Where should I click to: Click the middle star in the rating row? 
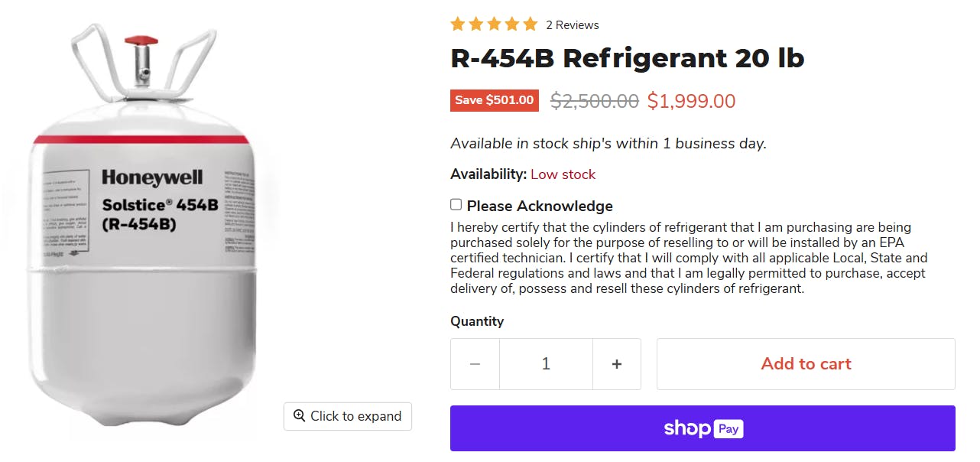click(x=495, y=24)
